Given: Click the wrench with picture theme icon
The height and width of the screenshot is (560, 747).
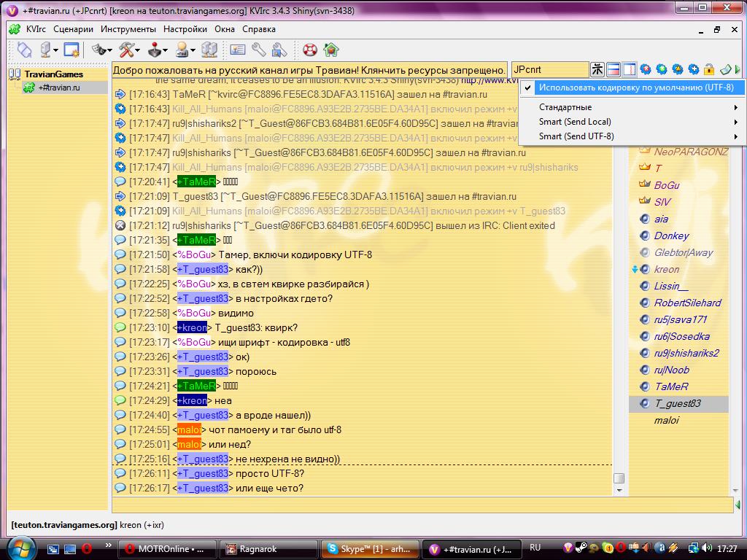Looking at the screenshot, I should point(279,50).
